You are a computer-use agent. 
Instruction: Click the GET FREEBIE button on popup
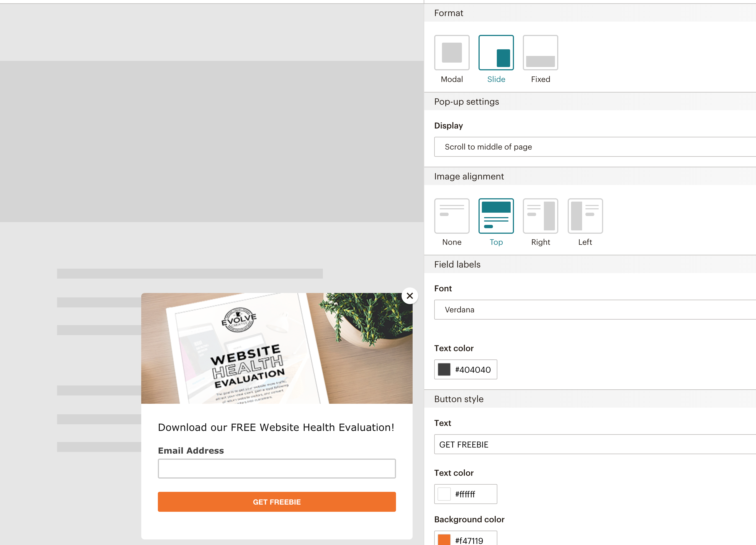pyautogui.click(x=277, y=502)
